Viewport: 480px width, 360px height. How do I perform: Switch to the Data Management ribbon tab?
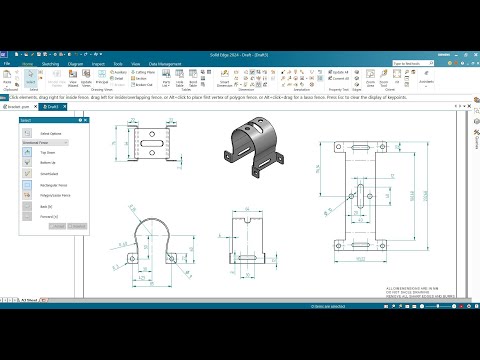[165, 64]
